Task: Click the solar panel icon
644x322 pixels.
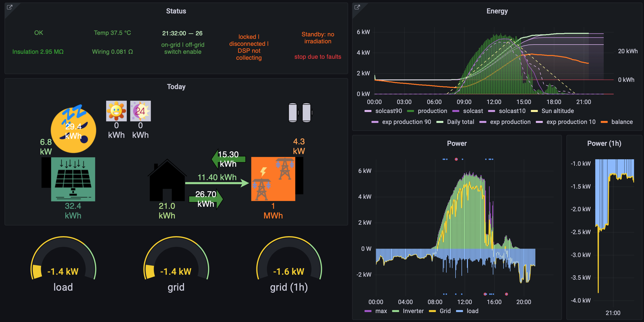Action: pyautogui.click(x=73, y=179)
